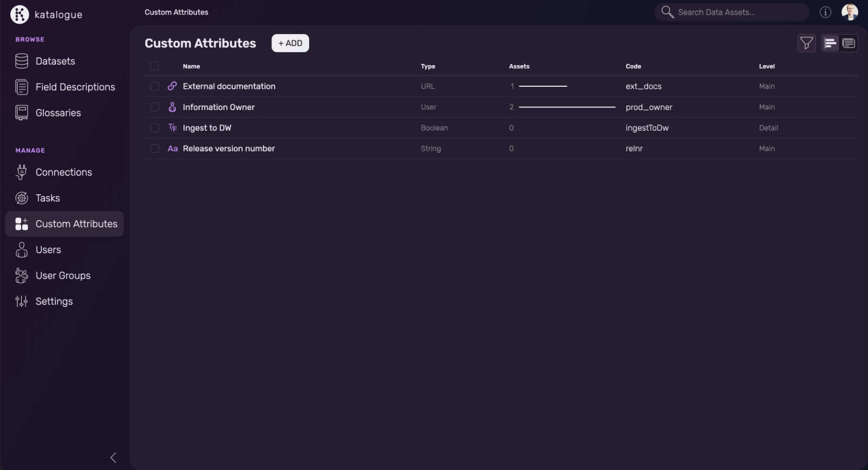The width and height of the screenshot is (868, 470).
Task: Open the Settings menu item
Action: tap(65, 301)
